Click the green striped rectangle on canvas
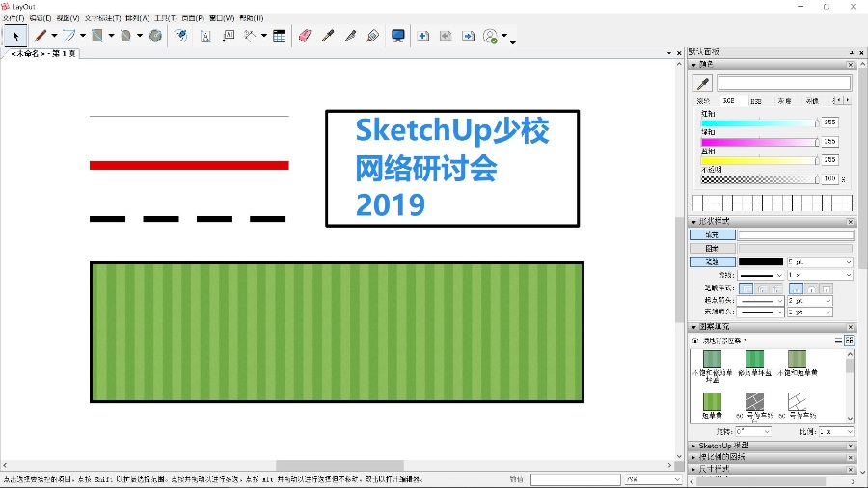 point(337,332)
